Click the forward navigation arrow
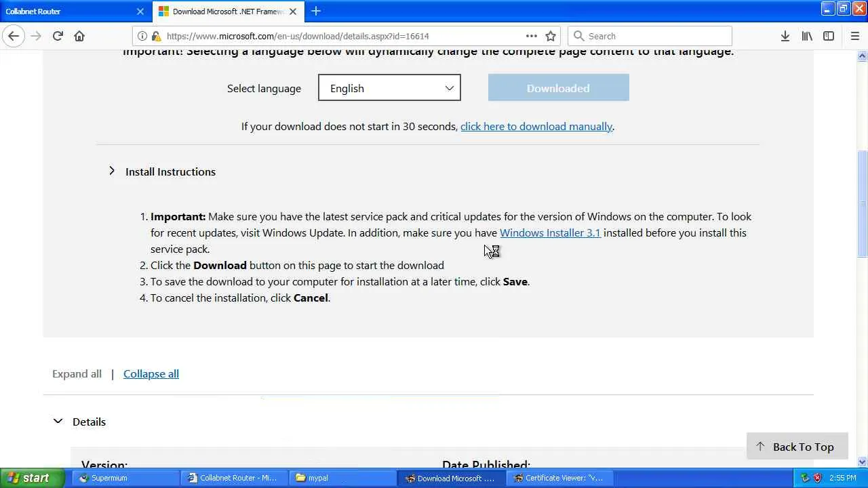The height and width of the screenshot is (488, 868). coord(36,36)
